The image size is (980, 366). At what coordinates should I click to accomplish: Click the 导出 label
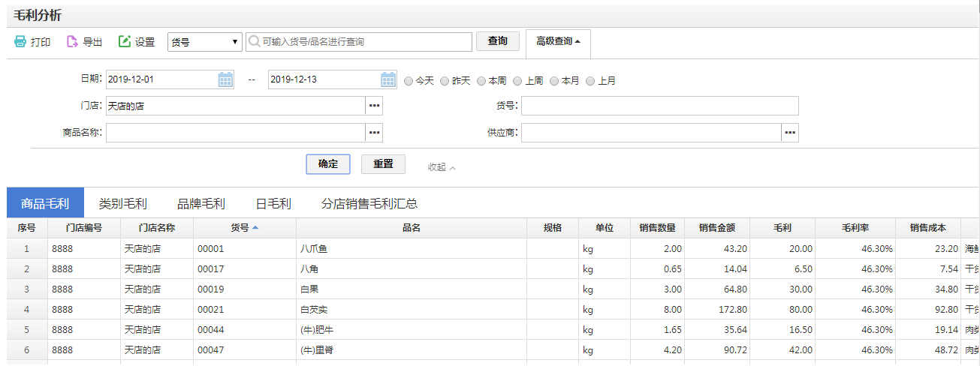point(92,42)
